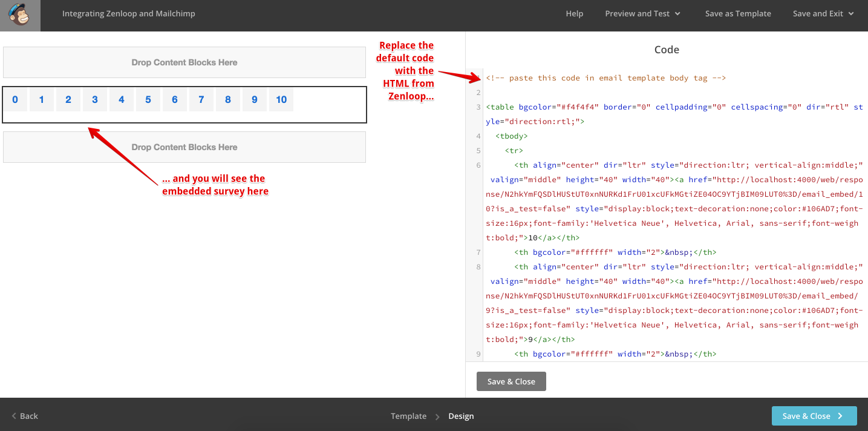Screen dimensions: 868x431
Task: Choose survey score 9
Action: click(255, 100)
